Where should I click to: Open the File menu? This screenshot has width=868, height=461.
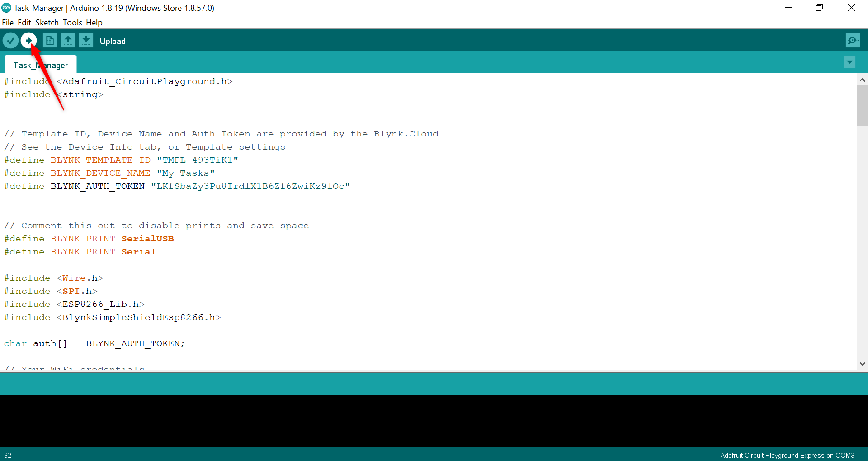coord(8,23)
